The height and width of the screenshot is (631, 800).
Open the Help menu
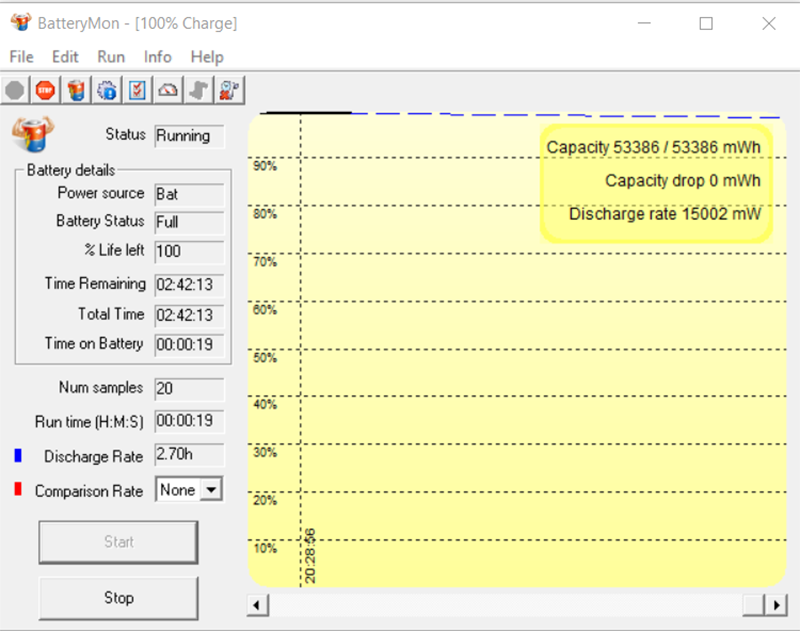(207, 57)
